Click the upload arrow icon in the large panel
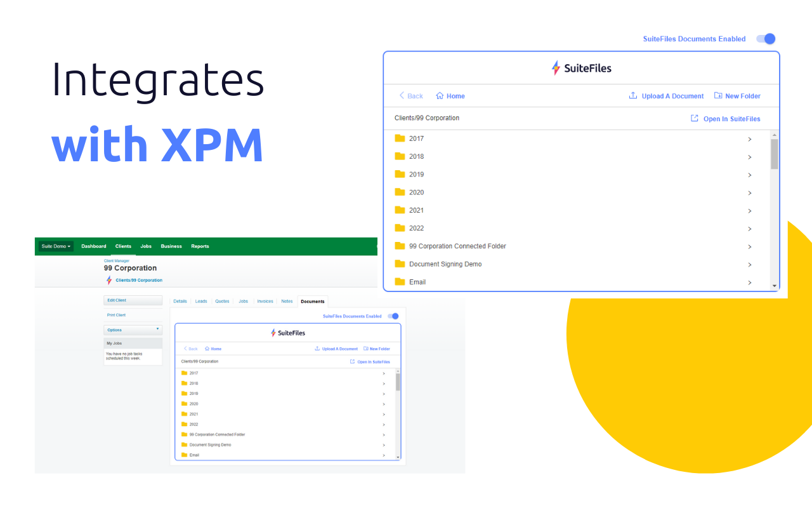Screen dimensions: 812x508 tap(632, 96)
